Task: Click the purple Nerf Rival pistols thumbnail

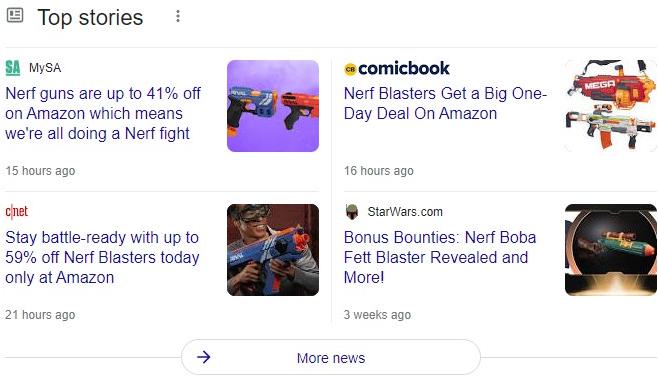Action: click(x=273, y=106)
